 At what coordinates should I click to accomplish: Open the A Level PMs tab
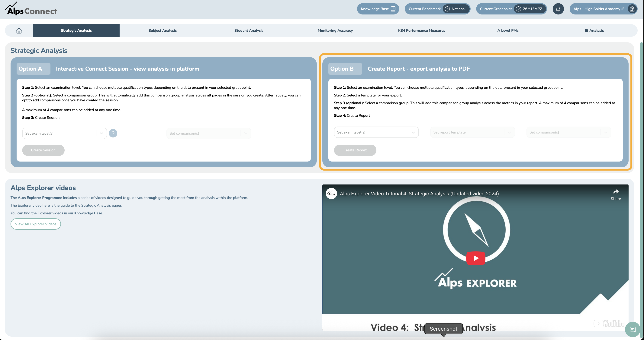click(x=508, y=30)
